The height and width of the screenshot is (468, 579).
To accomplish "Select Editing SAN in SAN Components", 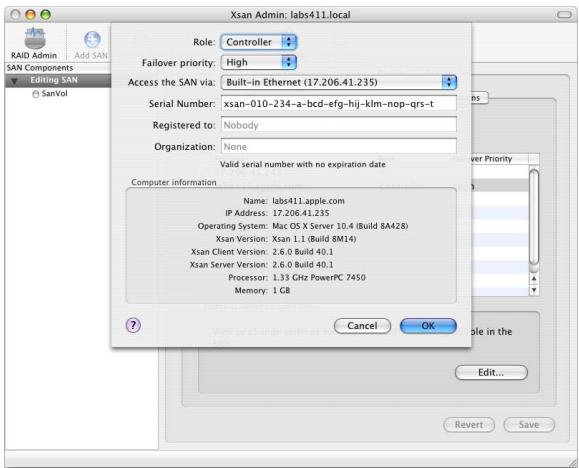I will click(58, 81).
